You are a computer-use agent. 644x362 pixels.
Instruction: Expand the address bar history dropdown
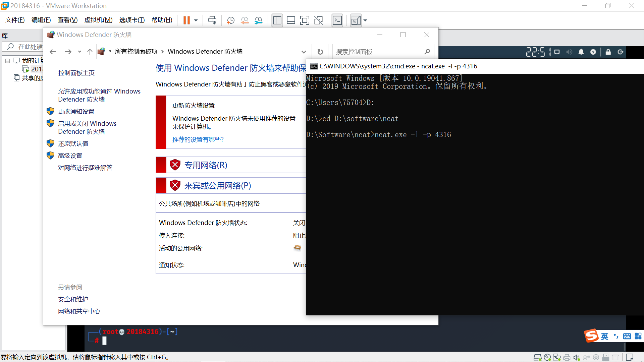coord(304,52)
